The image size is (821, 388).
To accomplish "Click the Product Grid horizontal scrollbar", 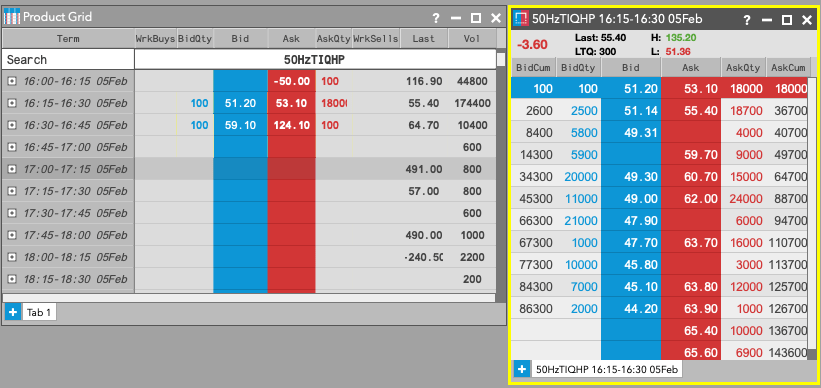I will (249, 298).
